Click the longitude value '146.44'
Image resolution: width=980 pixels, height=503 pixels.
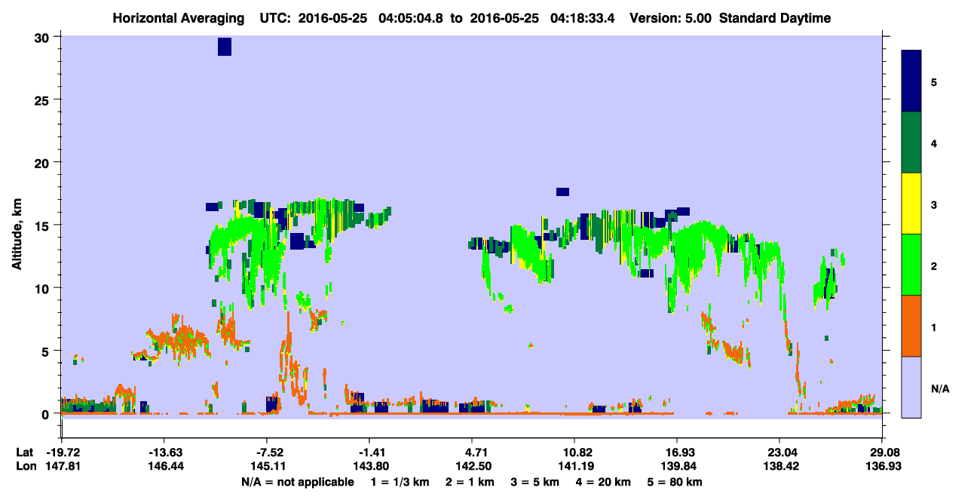click(x=164, y=467)
